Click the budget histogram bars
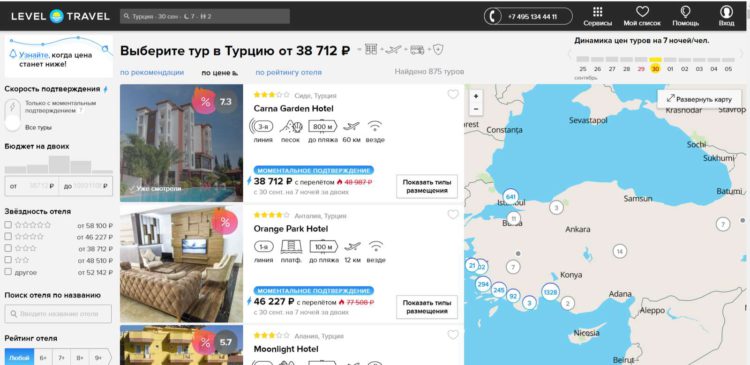The height and width of the screenshot is (365, 750). [58, 164]
